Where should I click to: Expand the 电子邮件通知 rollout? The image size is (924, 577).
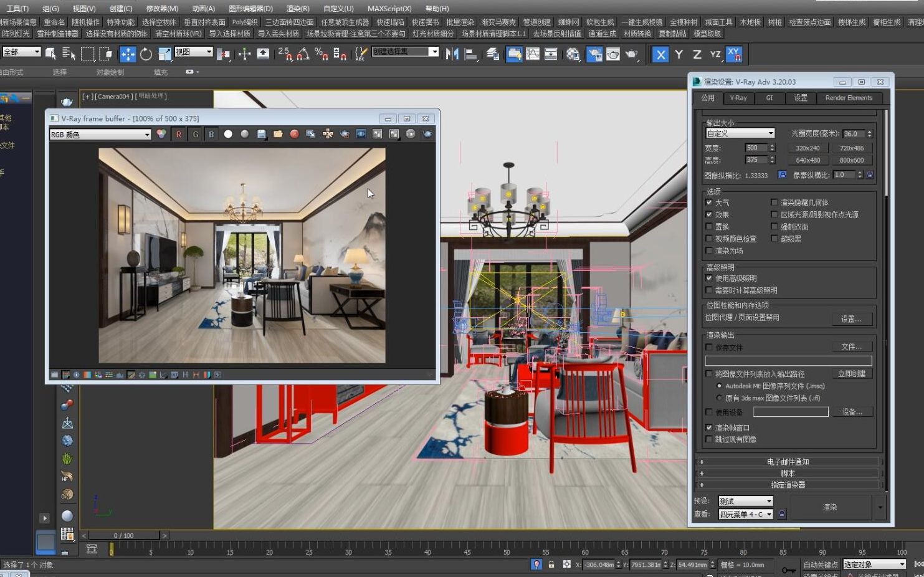788,462
